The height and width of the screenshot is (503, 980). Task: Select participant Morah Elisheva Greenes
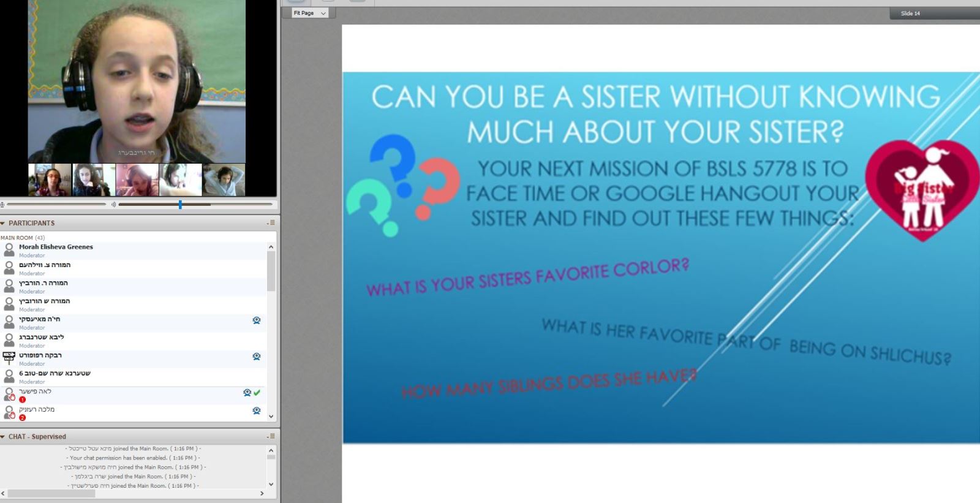pos(134,251)
